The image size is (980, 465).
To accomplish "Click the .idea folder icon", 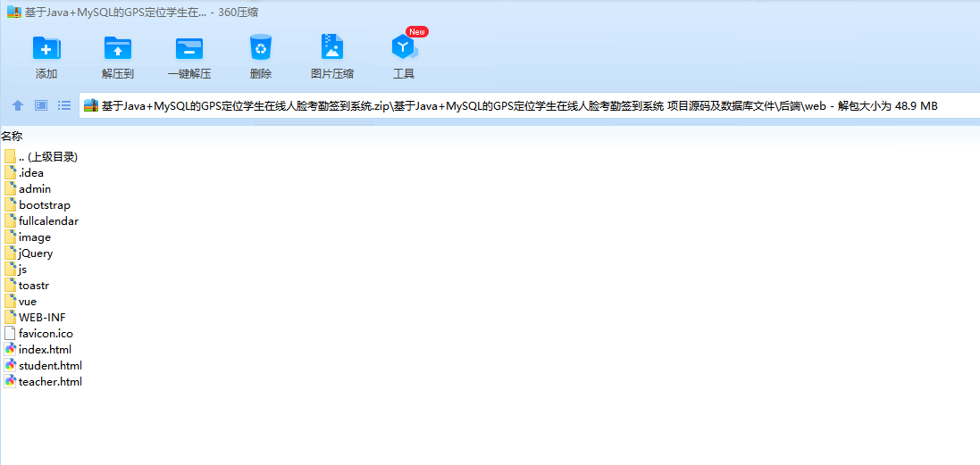I will pyautogui.click(x=10, y=173).
